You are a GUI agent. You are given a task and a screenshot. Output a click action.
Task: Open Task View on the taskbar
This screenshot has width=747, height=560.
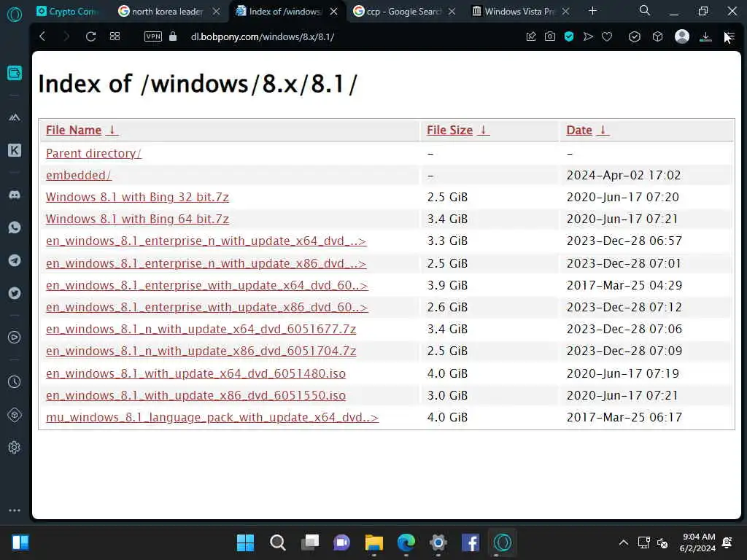tap(309, 542)
